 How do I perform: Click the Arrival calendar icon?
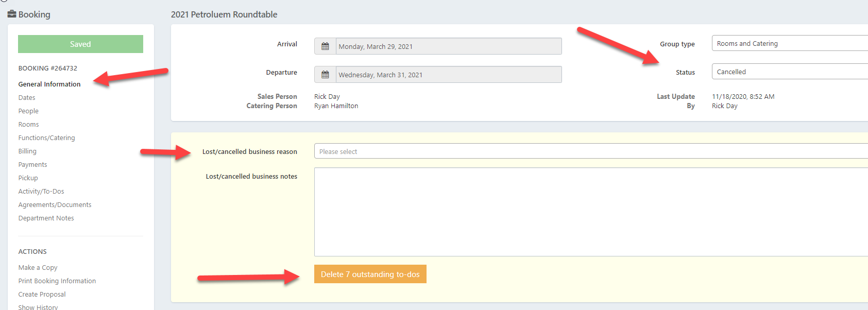click(325, 46)
